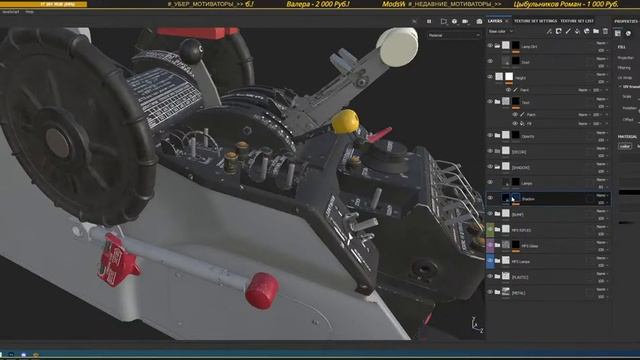Add a paint layer with the brush icon
The image size is (640, 360).
tap(568, 31)
